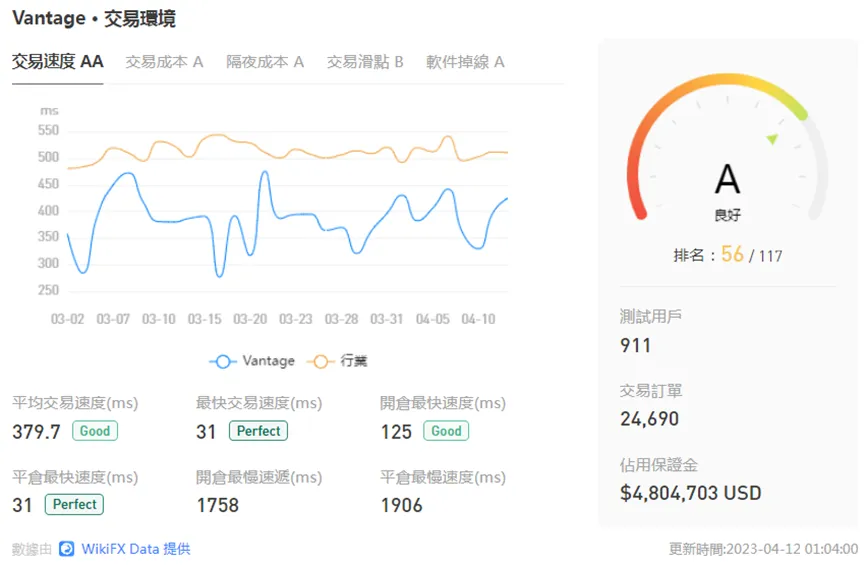Screen dimensions: 865x565
Task: Click the 03-31 x-axis date label
Action: [387, 319]
